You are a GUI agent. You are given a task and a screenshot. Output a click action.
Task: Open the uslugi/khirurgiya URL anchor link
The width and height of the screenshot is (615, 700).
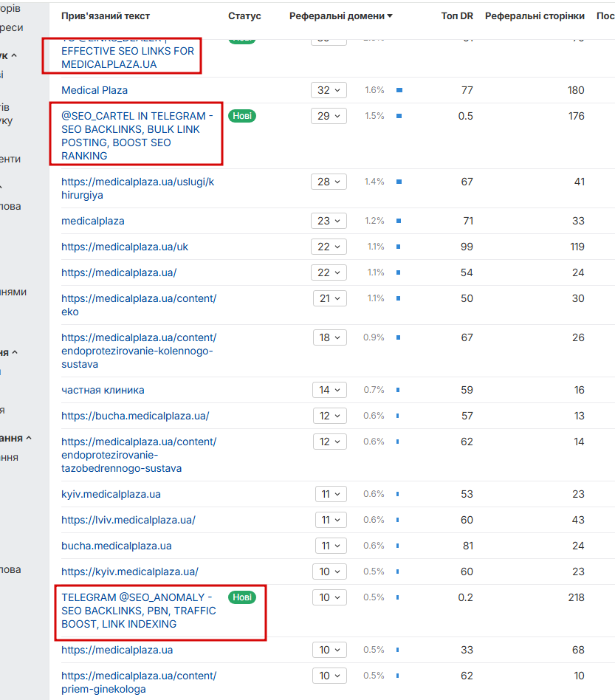pos(138,188)
